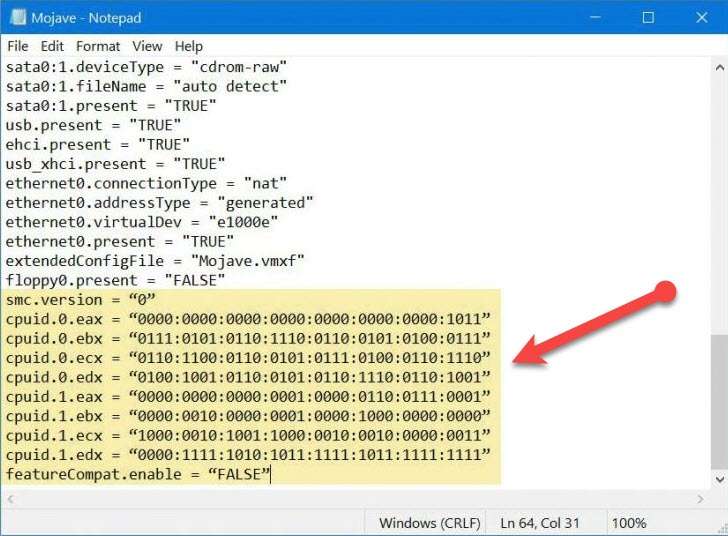
Task: Place cursor in the smc.version line
Action: click(x=80, y=300)
